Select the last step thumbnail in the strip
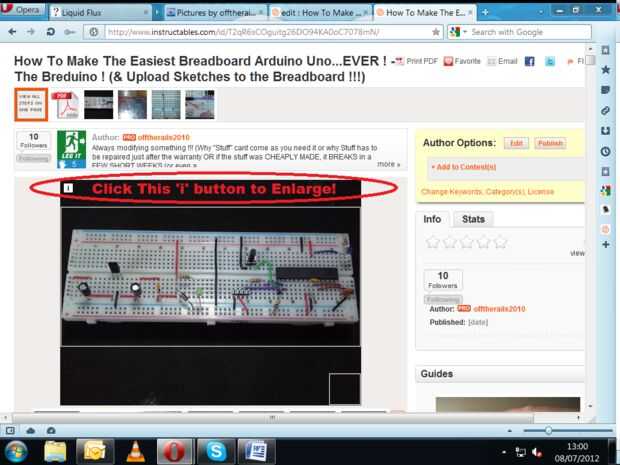Image resolution: width=620 pixels, height=465 pixels. (x=200, y=105)
